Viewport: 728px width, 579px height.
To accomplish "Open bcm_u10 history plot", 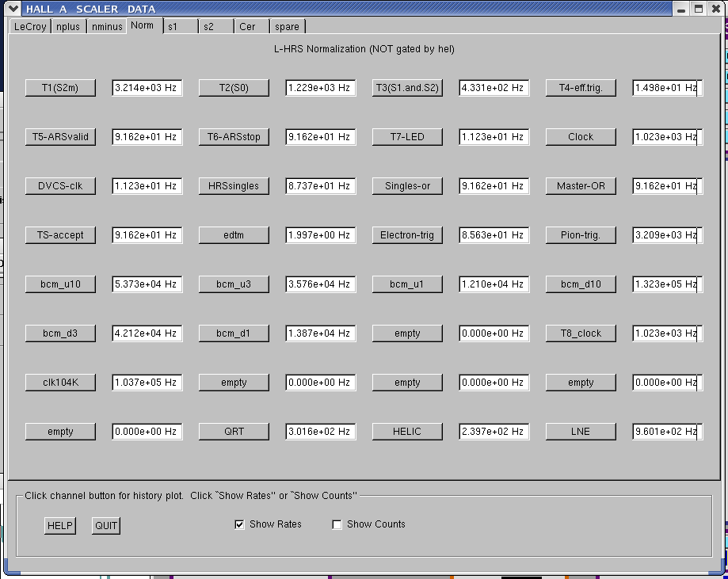I will 60,284.
